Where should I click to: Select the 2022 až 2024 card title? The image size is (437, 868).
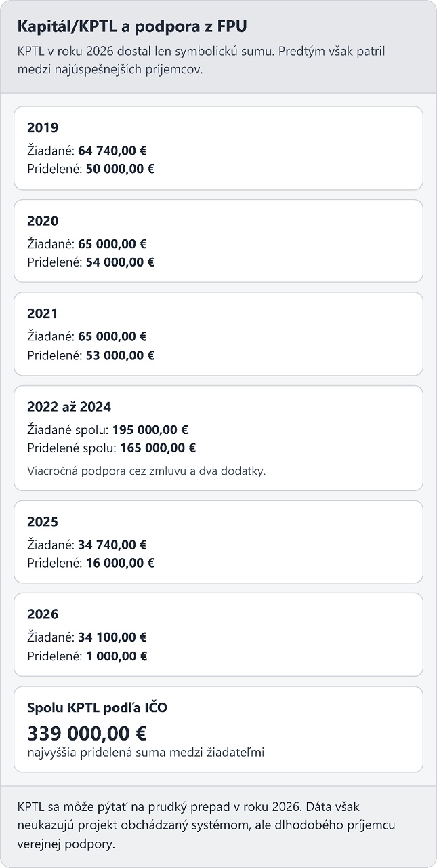coord(69,407)
